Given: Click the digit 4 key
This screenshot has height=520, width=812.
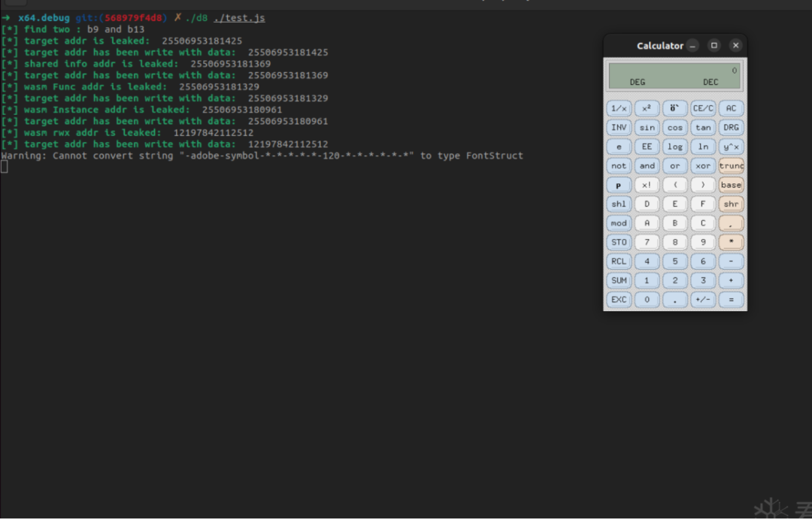Looking at the screenshot, I should click(647, 262).
